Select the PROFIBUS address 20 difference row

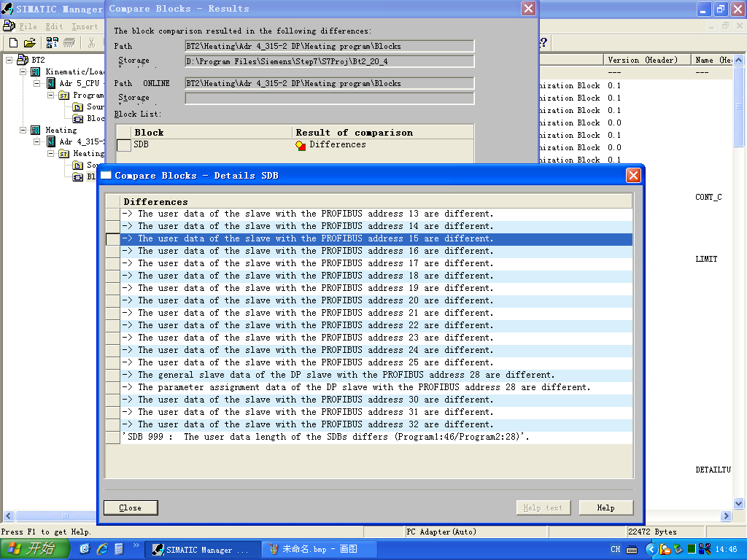377,300
